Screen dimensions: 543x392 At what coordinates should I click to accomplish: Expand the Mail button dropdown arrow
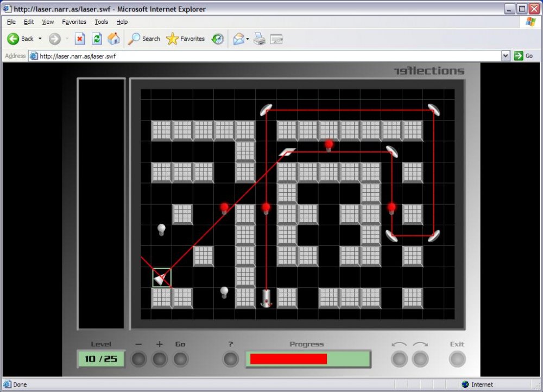click(247, 39)
